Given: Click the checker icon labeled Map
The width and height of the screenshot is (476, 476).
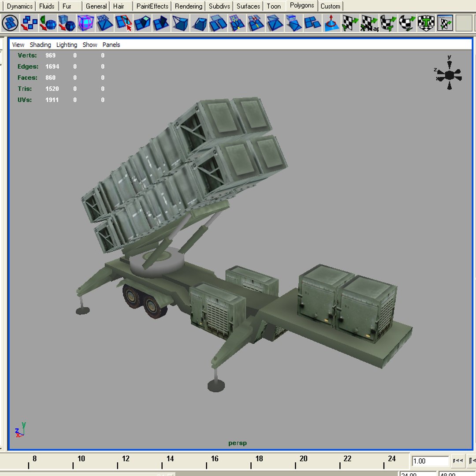Looking at the screenshot, I should coord(369,23).
